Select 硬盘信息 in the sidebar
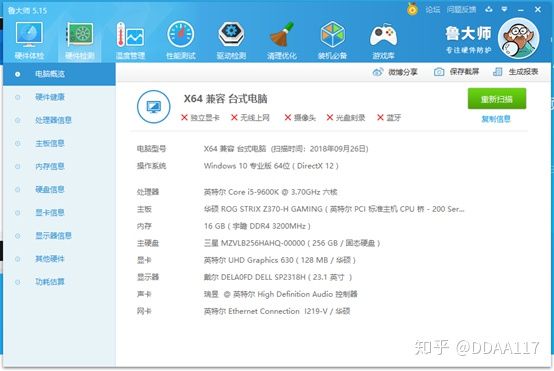The width and height of the screenshot is (554, 371). 59,190
